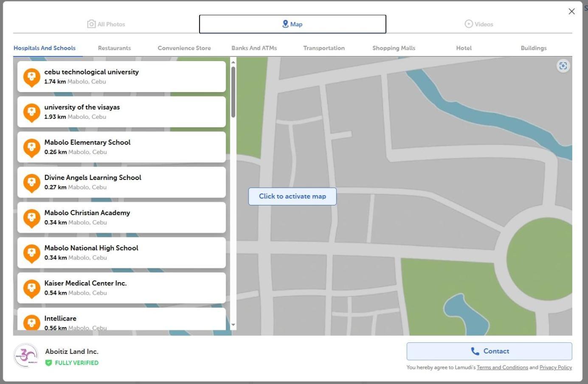Click the orange pin beside Kaiser Medical Center Inc.
Image resolution: width=588 pixels, height=384 pixels.
(31, 289)
